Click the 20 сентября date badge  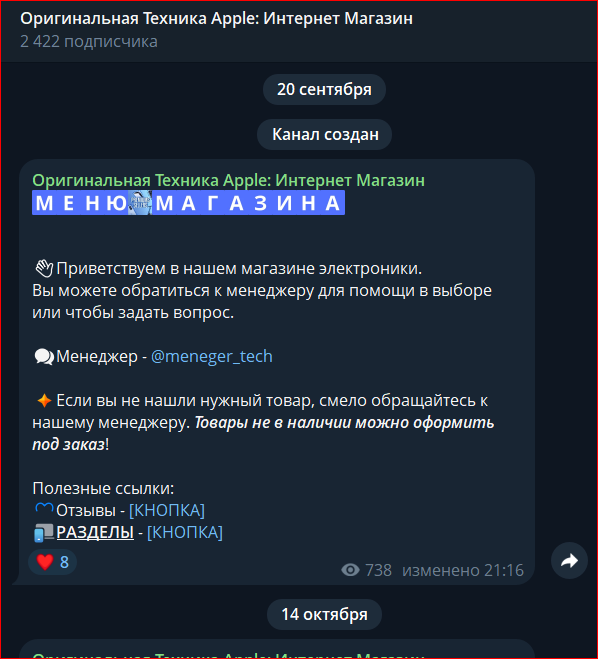point(324,90)
